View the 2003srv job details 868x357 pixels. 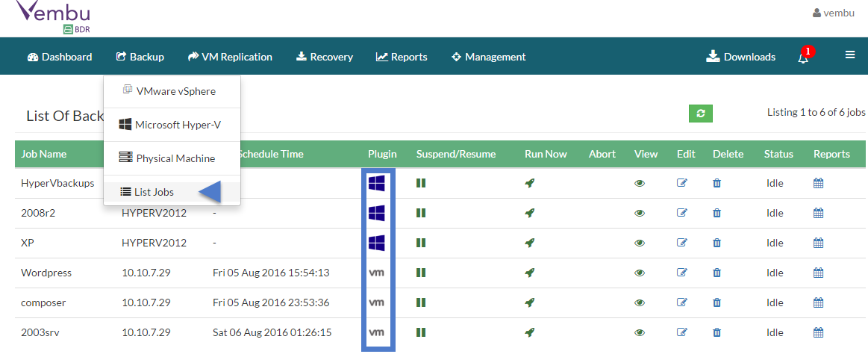coord(640,332)
